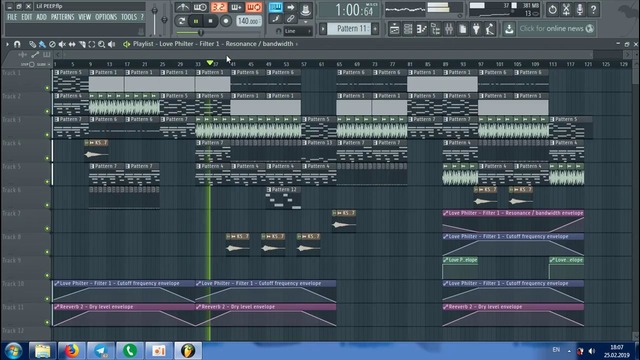
Task: Select the Slip tool in playlist toolbar
Action: tap(72, 44)
